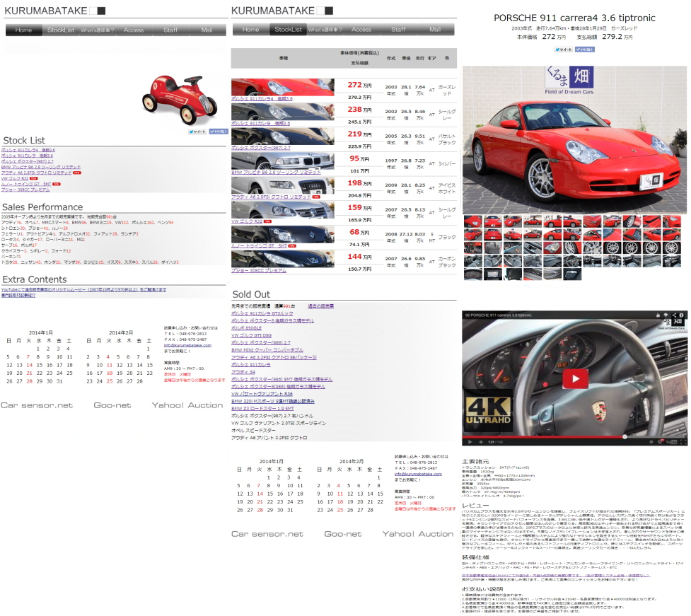
Task: Click the price text 272万円 in the stock table
Action: [359, 85]
